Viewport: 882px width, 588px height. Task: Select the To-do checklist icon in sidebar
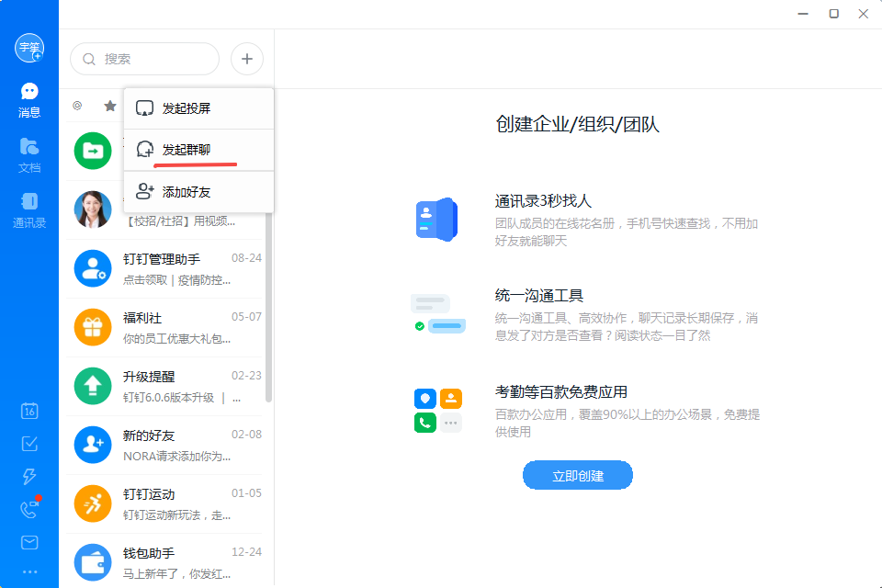[29, 444]
